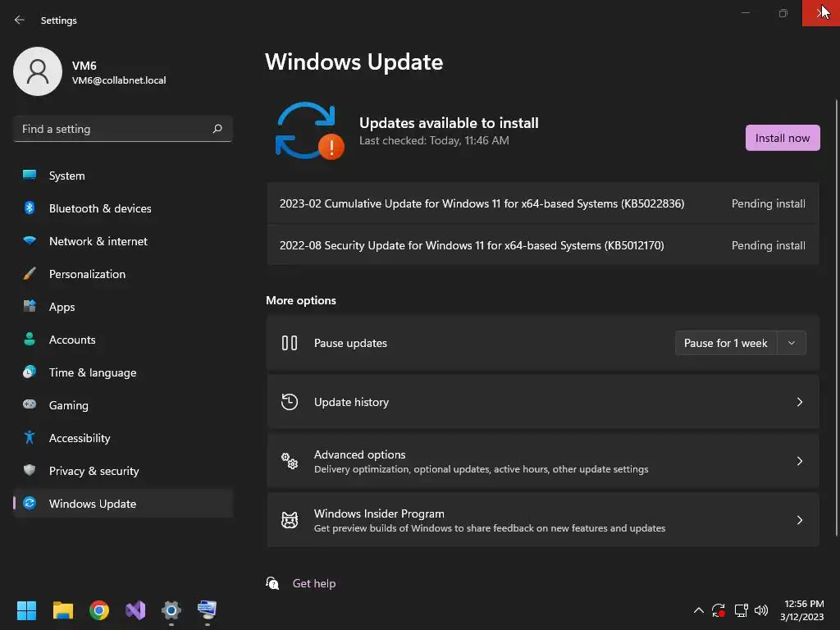Click the back arrow in Settings
Image resolution: width=840 pixels, height=630 pixels.
pos(20,20)
